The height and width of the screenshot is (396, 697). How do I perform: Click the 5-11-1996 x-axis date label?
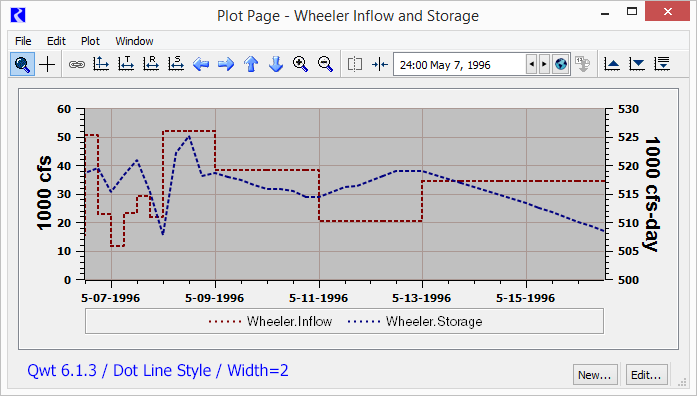(x=319, y=298)
